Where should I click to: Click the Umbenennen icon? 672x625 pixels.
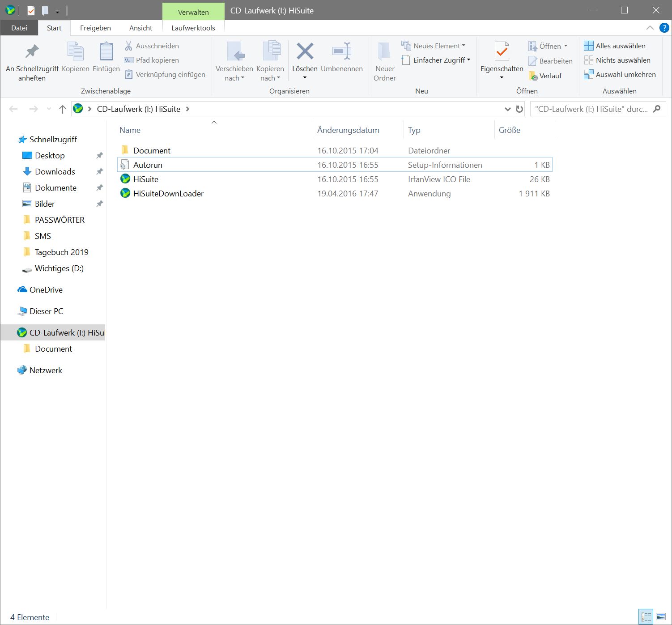(x=342, y=51)
